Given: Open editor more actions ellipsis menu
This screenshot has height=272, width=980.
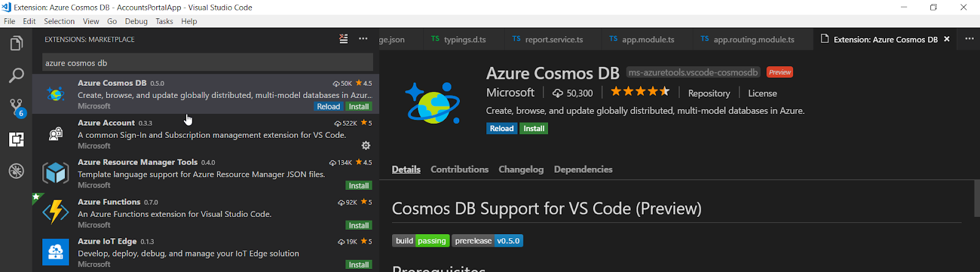Looking at the screenshot, I should click(970, 39).
